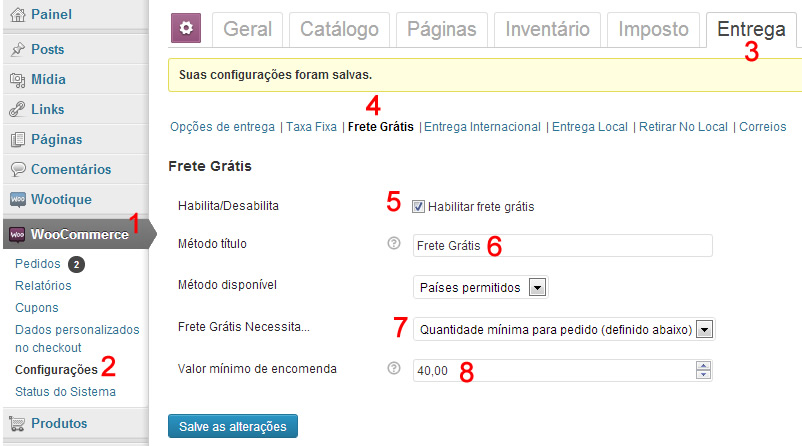Open Relatórios submenu link

[43, 286]
